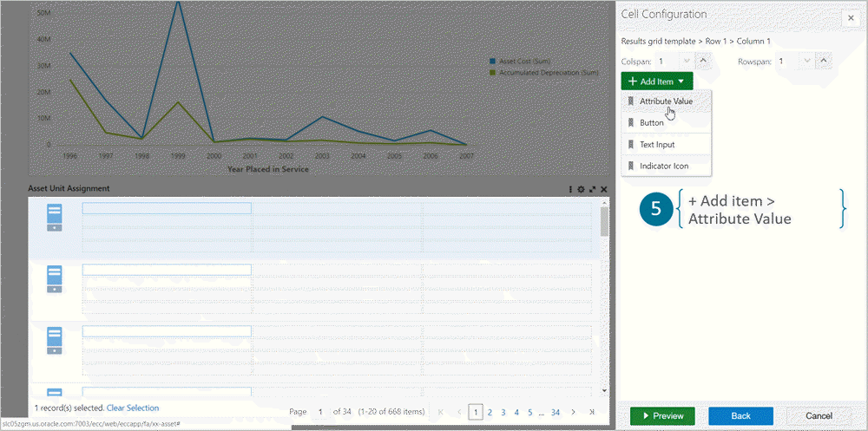
Task: Go to previous page using arrow
Action: (459, 412)
